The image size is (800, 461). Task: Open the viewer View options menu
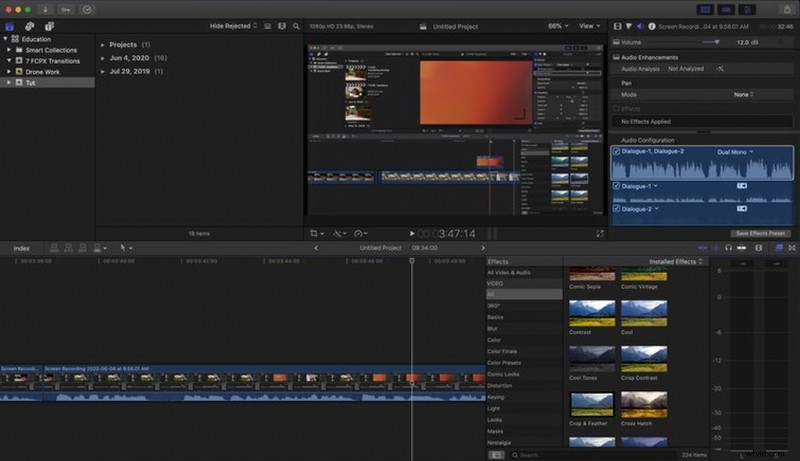click(589, 26)
